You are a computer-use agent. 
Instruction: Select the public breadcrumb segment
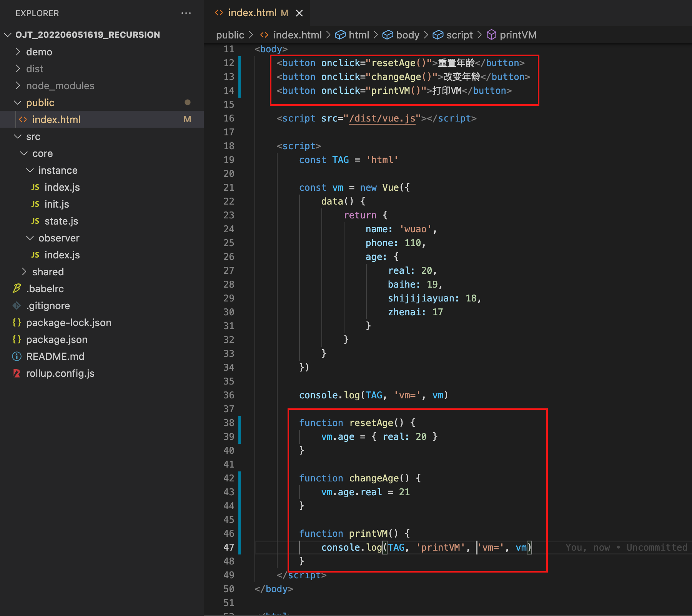click(x=230, y=35)
